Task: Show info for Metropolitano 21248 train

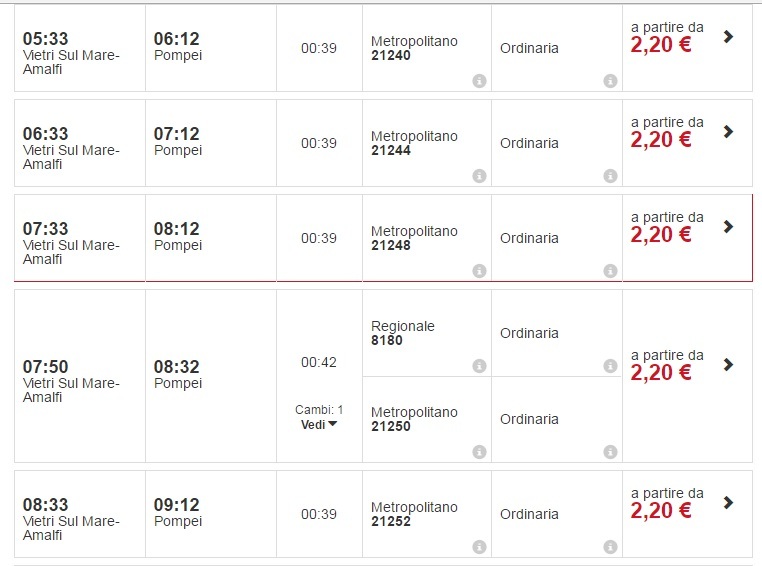Action: (479, 271)
